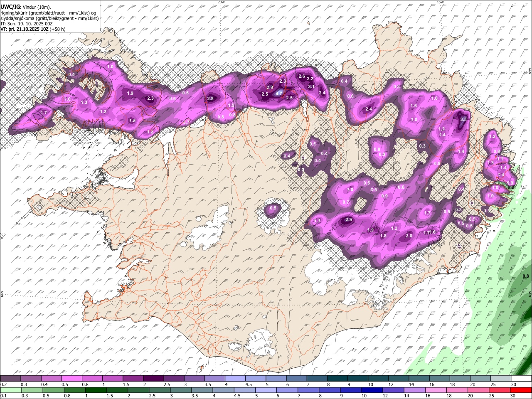The image size is (532, 399).
Task: Click the 15W longitude label
Action: 440,2
